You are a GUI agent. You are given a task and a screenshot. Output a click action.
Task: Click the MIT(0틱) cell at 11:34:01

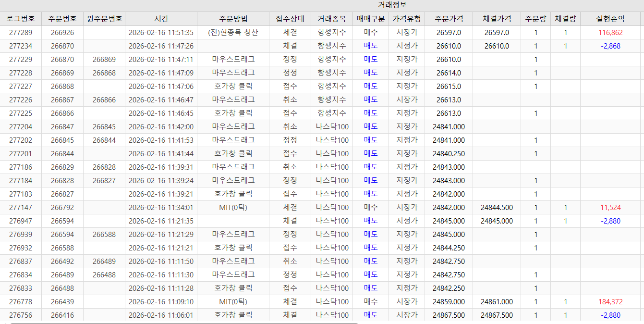coord(233,208)
